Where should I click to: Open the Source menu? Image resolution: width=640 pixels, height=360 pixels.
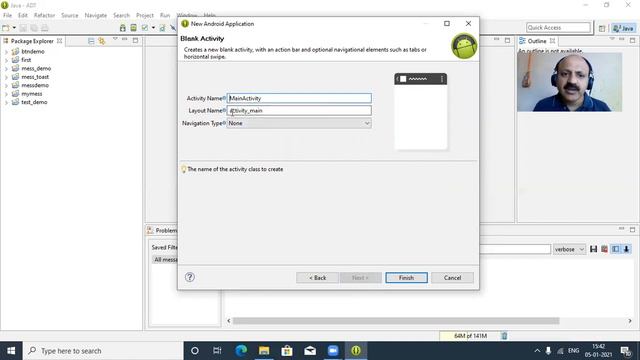click(x=69, y=15)
